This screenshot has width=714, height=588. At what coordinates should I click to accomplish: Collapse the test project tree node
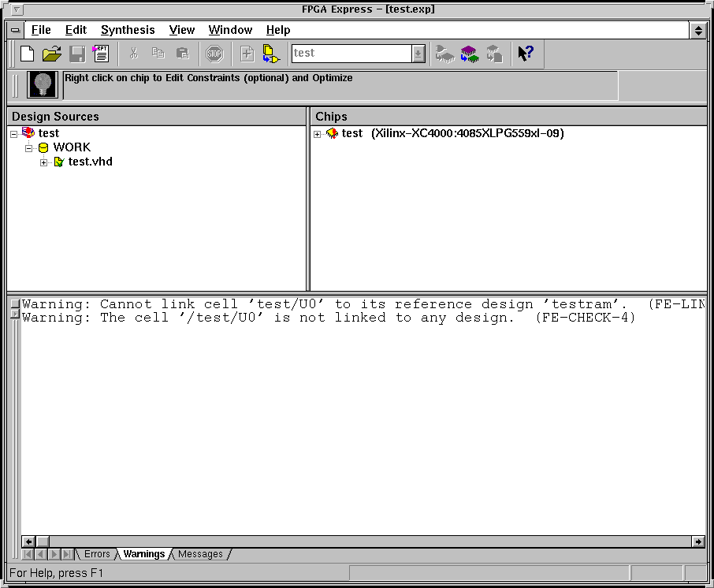click(13, 134)
